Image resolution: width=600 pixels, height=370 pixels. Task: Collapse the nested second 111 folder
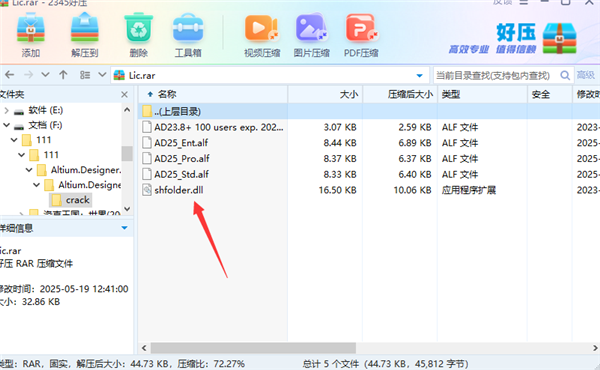pyautogui.click(x=21, y=155)
